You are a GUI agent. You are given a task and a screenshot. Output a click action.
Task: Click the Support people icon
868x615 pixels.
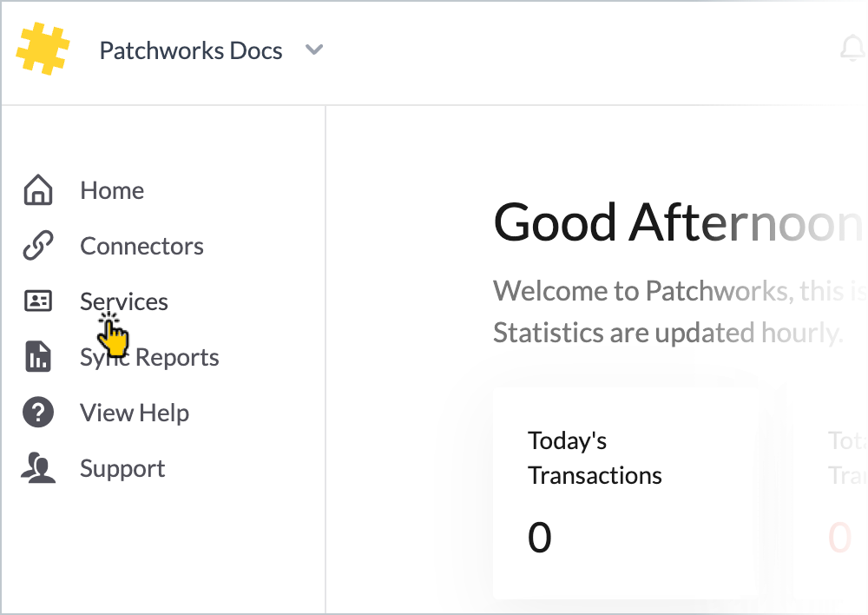click(37, 468)
